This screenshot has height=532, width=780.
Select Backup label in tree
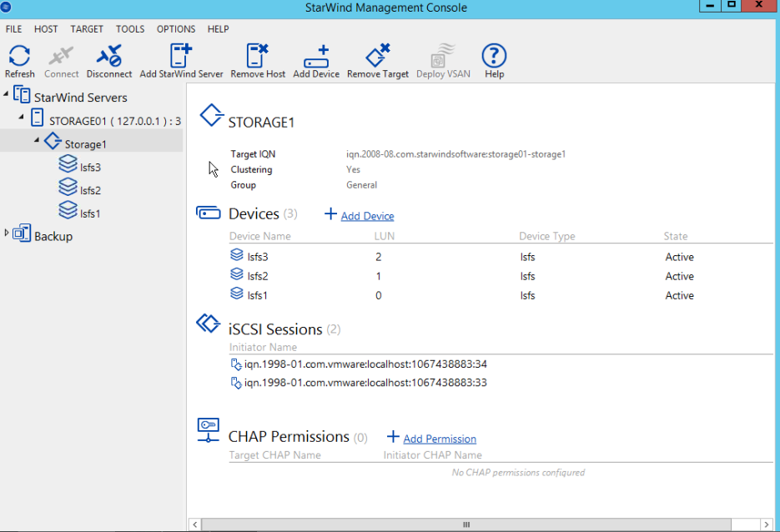point(53,236)
